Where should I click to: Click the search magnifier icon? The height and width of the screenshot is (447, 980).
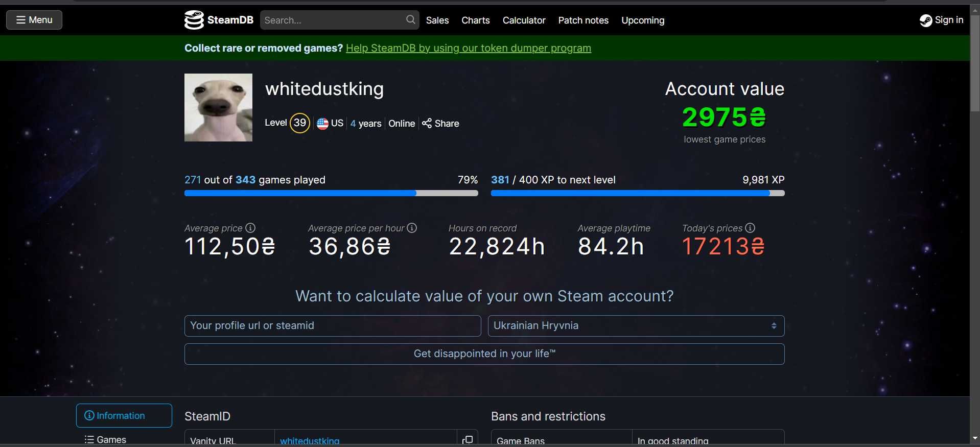pyautogui.click(x=410, y=20)
